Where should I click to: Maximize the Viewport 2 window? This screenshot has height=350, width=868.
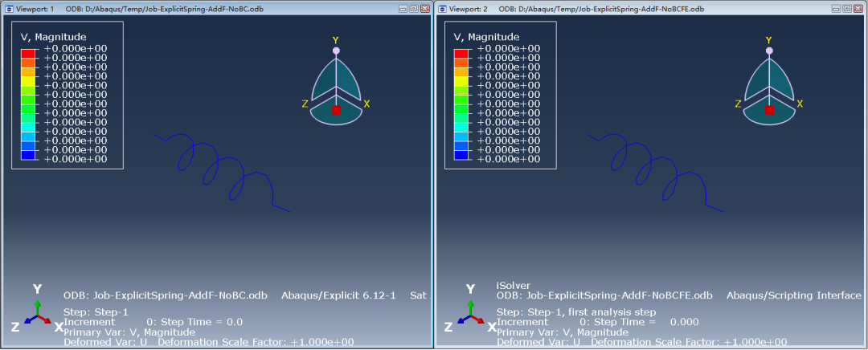click(x=847, y=9)
